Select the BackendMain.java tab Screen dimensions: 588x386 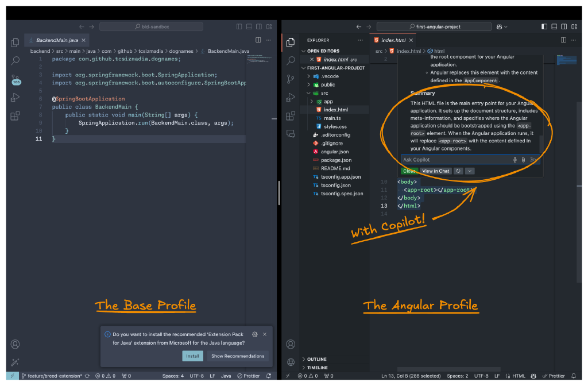[56, 40]
